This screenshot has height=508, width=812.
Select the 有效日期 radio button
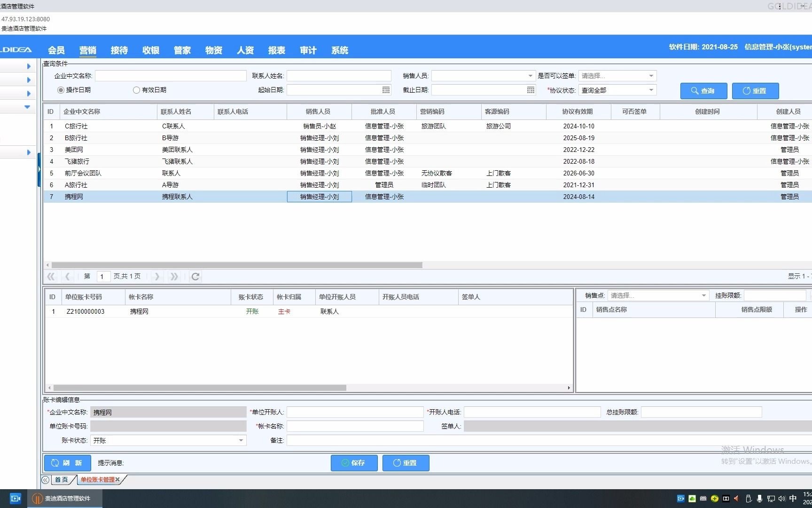tap(136, 90)
